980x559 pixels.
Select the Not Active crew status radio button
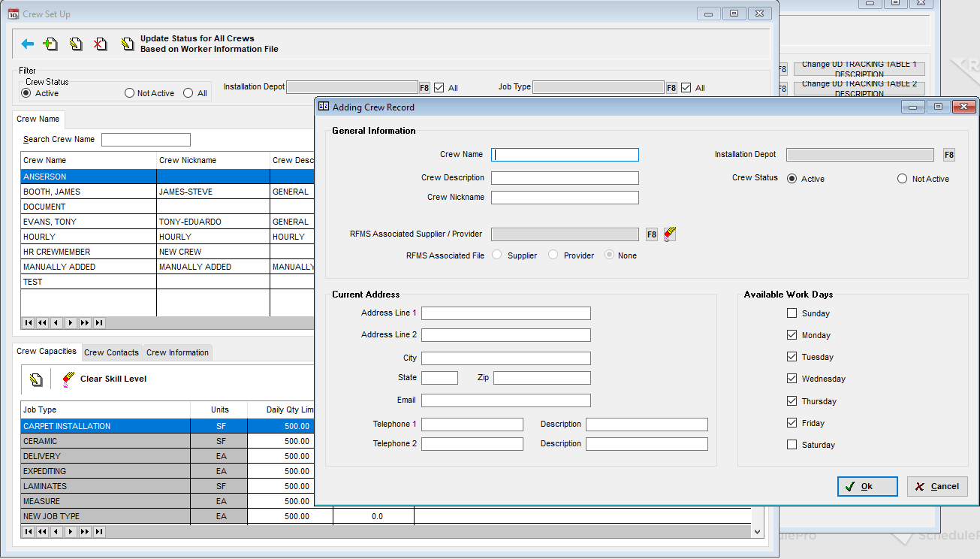point(902,178)
